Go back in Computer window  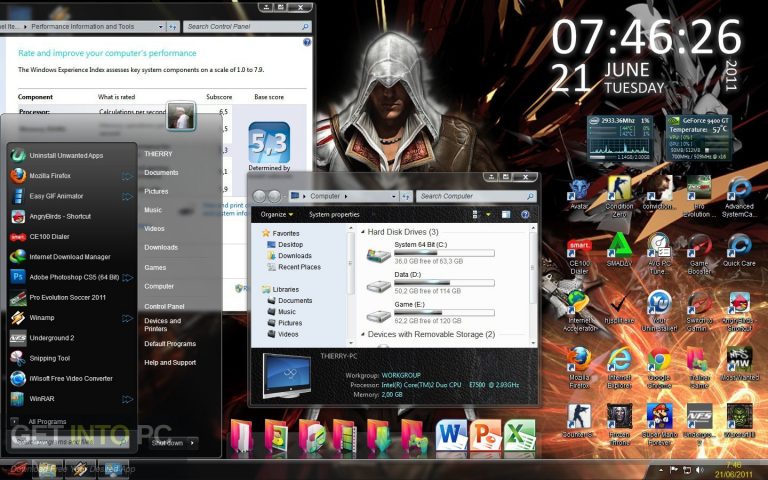click(259, 196)
